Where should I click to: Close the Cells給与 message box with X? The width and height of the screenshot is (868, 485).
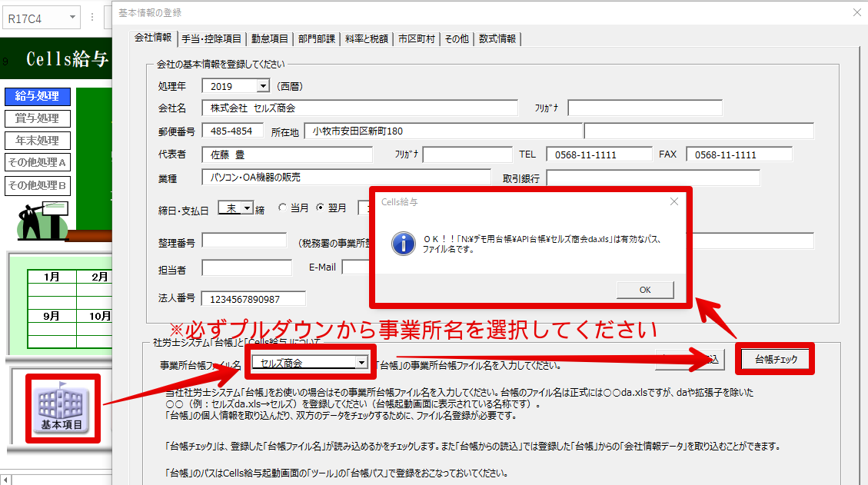pyautogui.click(x=673, y=201)
